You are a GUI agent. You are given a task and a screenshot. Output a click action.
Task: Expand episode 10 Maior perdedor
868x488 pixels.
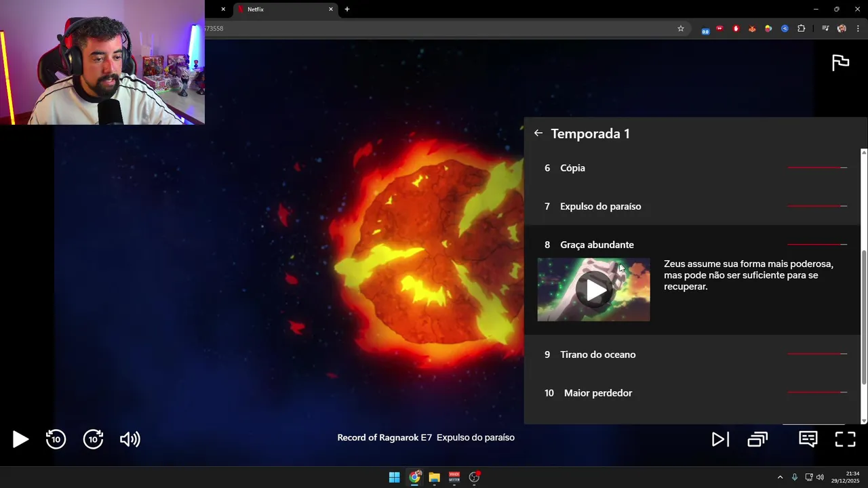tap(692, 393)
